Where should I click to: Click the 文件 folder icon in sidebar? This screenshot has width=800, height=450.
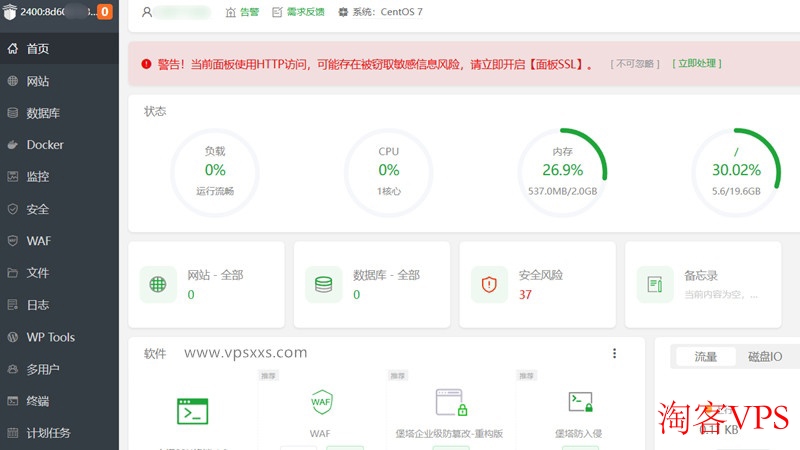pyautogui.click(x=13, y=273)
